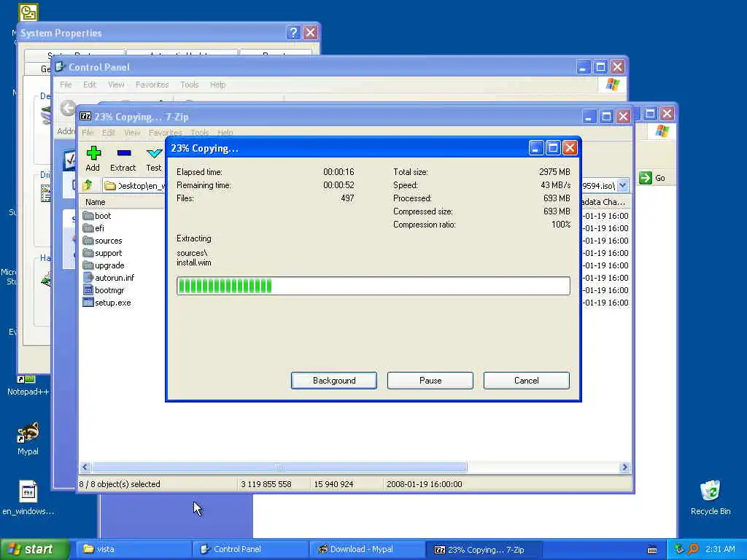
Task: Pause the copying operation
Action: pos(430,381)
